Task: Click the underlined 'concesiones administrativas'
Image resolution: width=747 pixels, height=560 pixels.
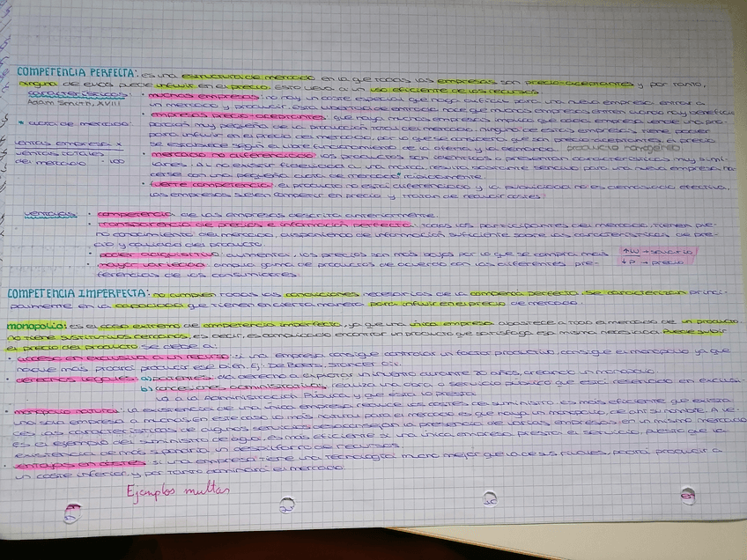Action: click(x=240, y=387)
